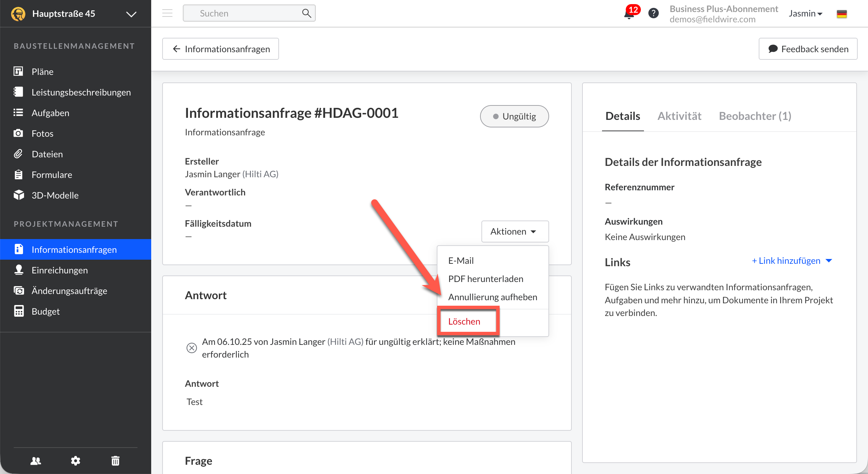Image resolution: width=868 pixels, height=474 pixels.
Task: Open 3D-Modelle in sidebar
Action: [x=55, y=195]
